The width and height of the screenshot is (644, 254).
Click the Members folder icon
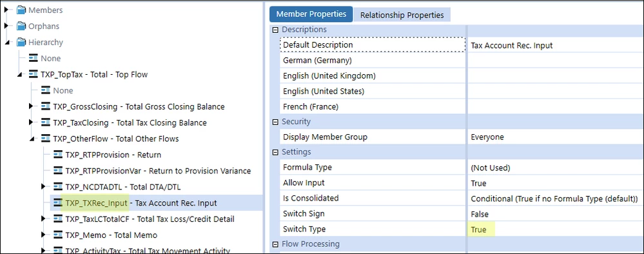point(21,10)
